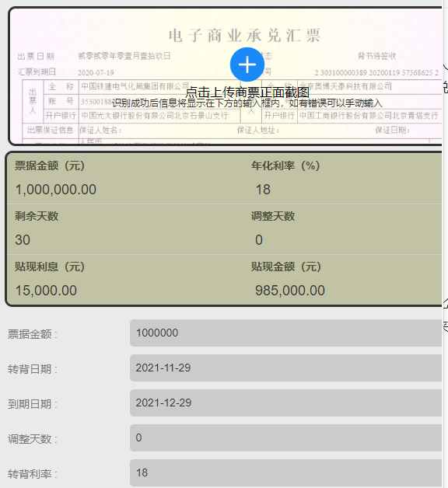The height and width of the screenshot is (488, 448).
Task: Click the 票据金额 input field
Action: pyautogui.click(x=285, y=333)
